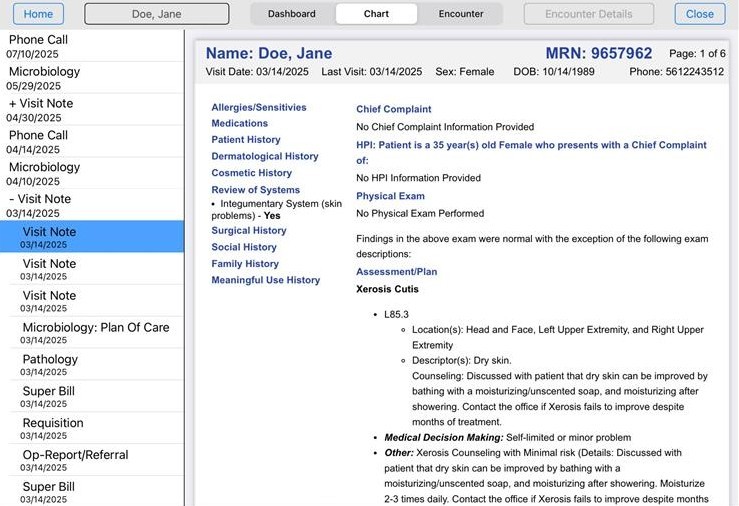Click the Family History link
This screenshot has width=739, height=506.
tap(245, 264)
